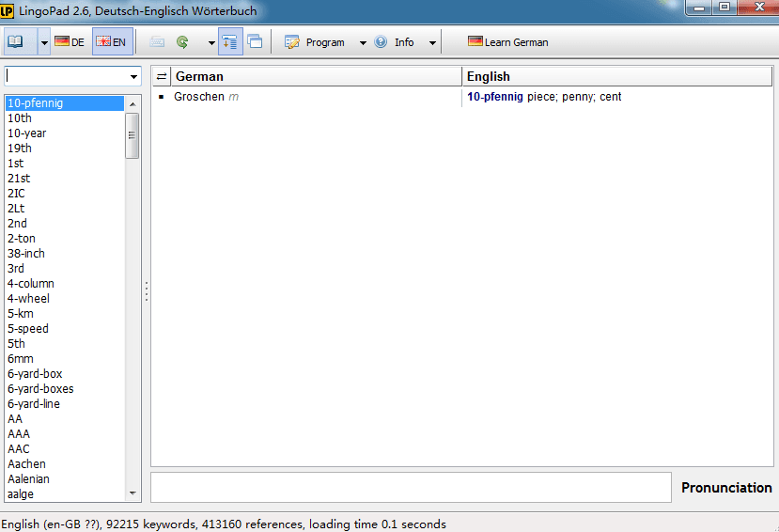Click the pronunciation text box
779x532 pixels.
pos(411,487)
